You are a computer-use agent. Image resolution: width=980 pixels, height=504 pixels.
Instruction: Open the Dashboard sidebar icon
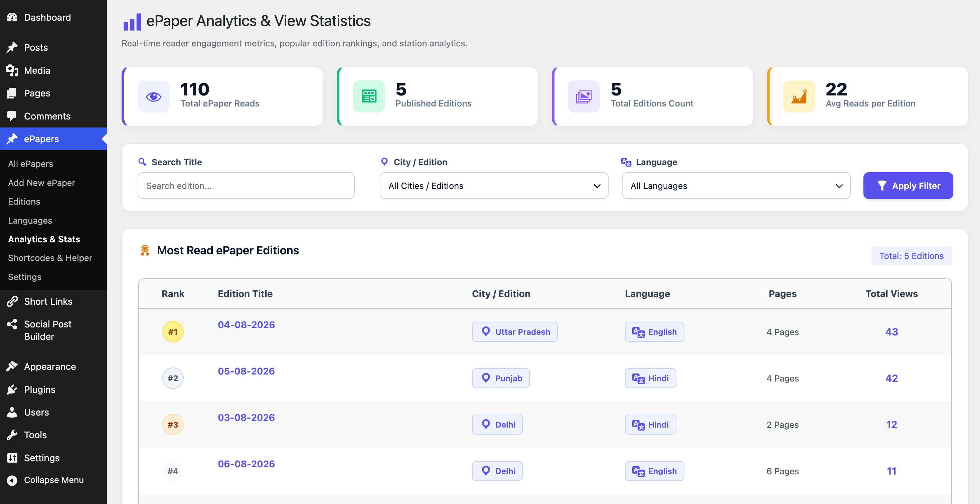point(12,17)
